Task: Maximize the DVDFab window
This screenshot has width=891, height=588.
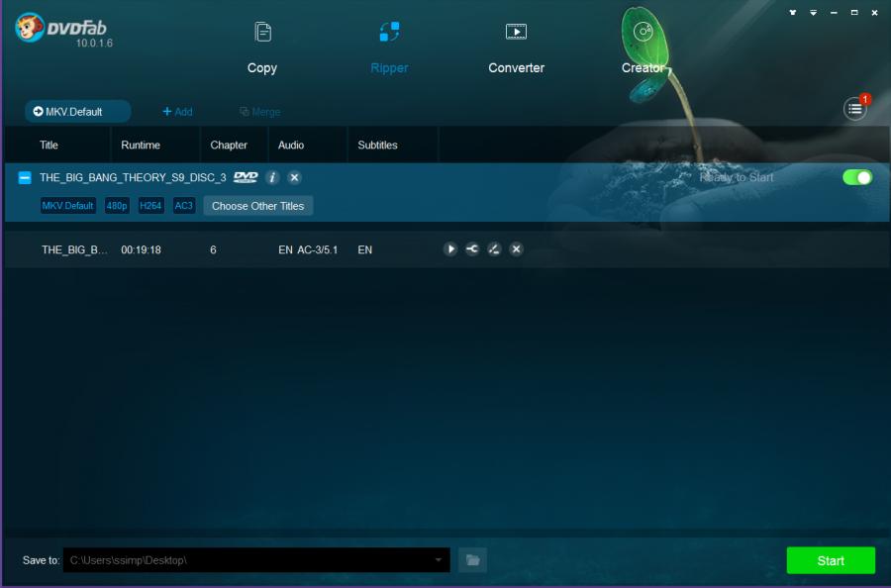Action: pos(854,13)
